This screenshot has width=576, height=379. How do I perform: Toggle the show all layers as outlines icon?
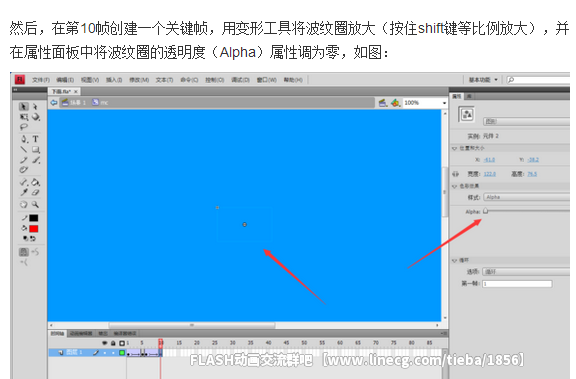(x=122, y=343)
